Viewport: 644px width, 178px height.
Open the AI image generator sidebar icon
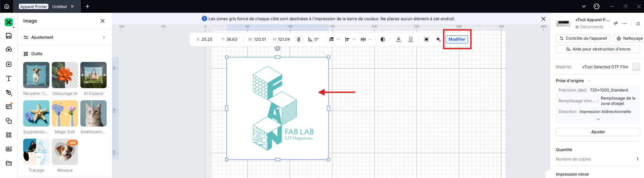(9, 149)
